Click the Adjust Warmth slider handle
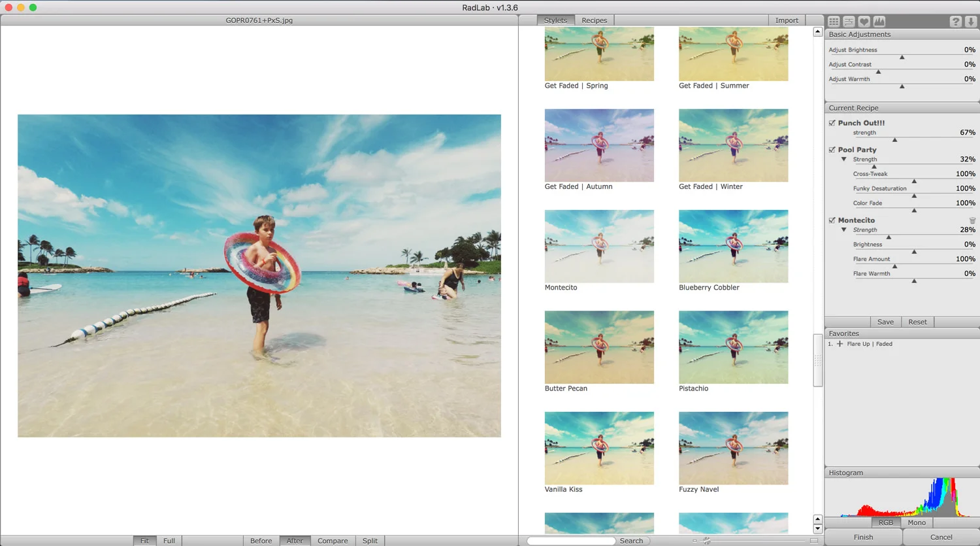 tap(902, 86)
